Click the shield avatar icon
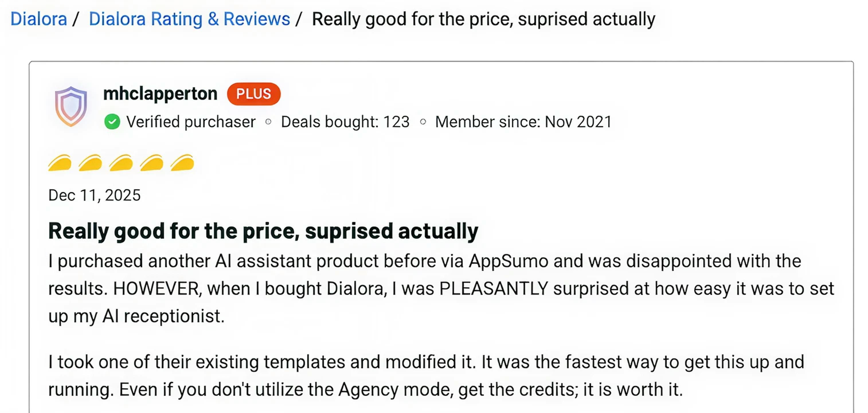 pos(71,106)
